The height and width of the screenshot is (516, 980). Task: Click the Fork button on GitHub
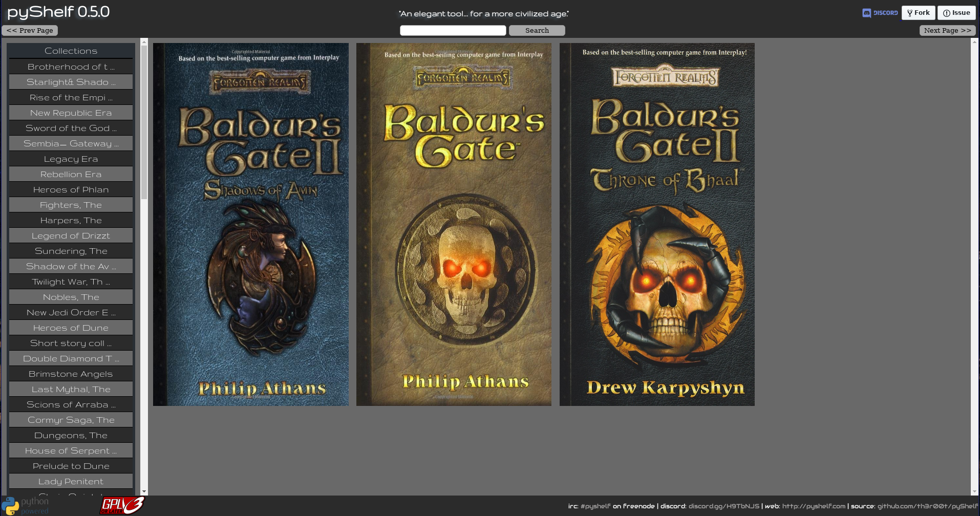click(918, 13)
